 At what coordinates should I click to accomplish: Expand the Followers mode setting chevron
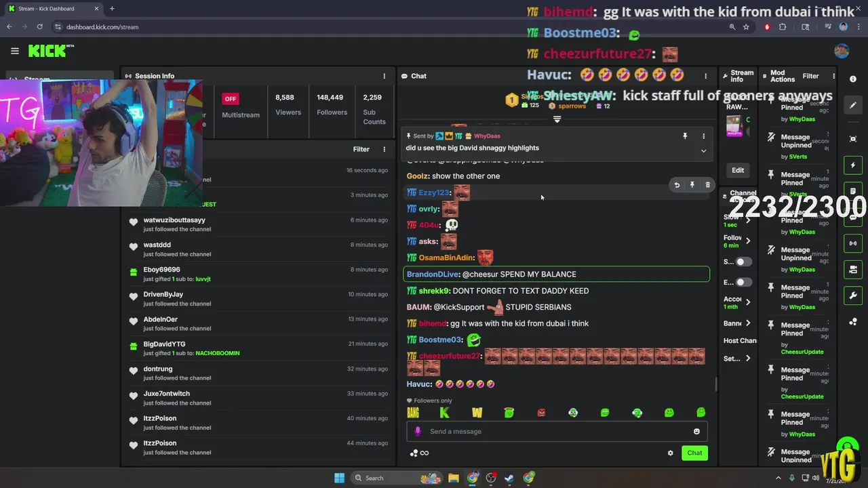coord(748,241)
